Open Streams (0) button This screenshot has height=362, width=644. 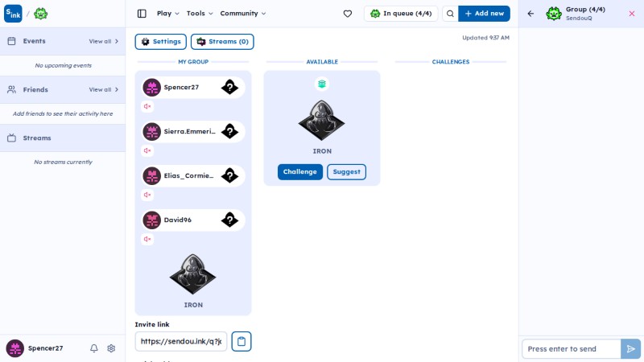pyautogui.click(x=222, y=42)
